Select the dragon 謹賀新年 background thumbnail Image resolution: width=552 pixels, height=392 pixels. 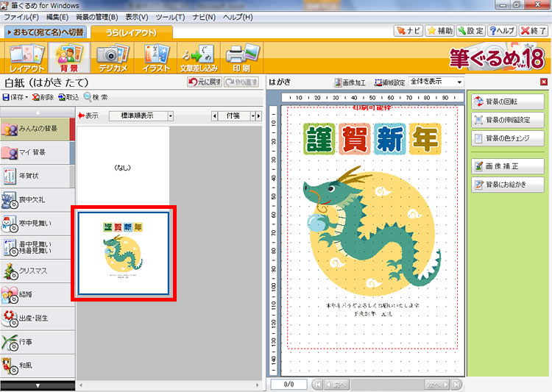point(123,253)
